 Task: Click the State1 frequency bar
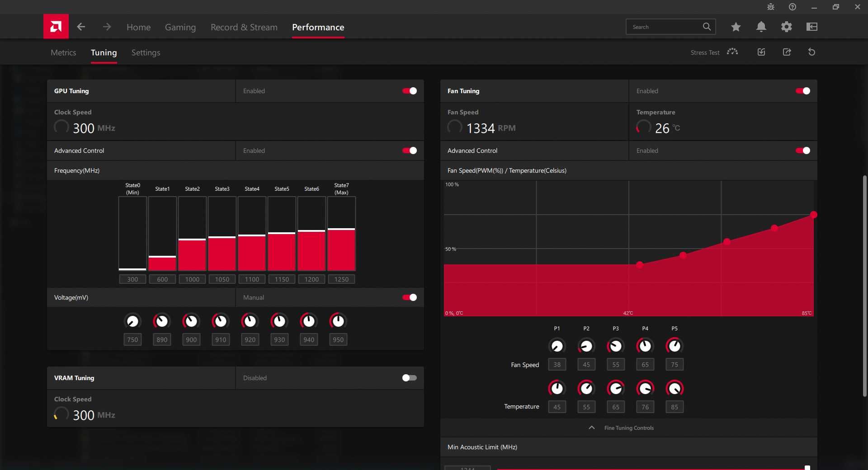tap(162, 234)
